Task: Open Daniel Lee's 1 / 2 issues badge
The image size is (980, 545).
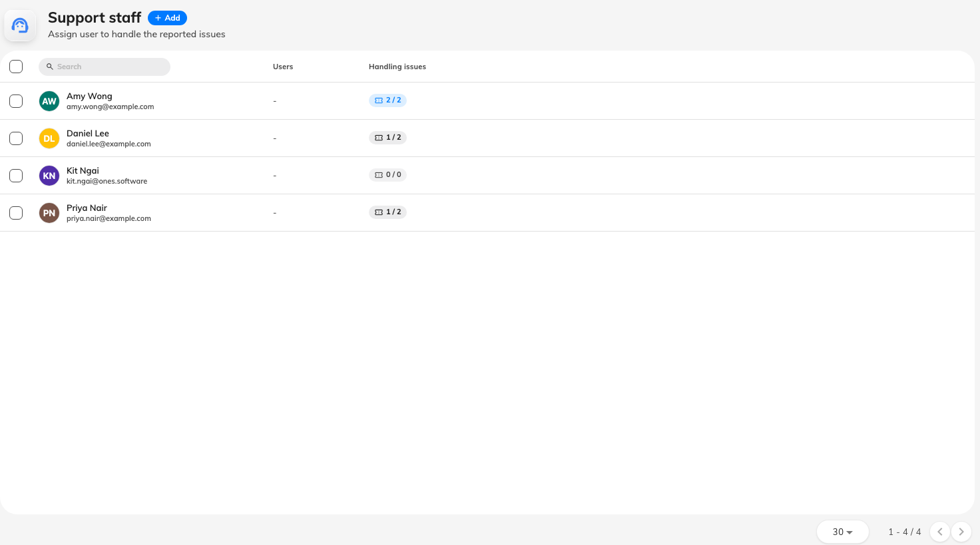Action: [x=387, y=138]
